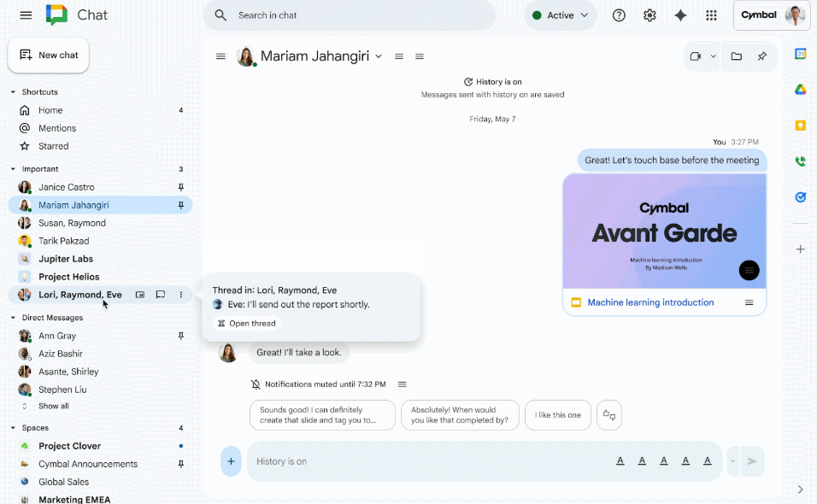Open shared files folder icon
The width and height of the screenshot is (817, 504).
[x=736, y=56]
